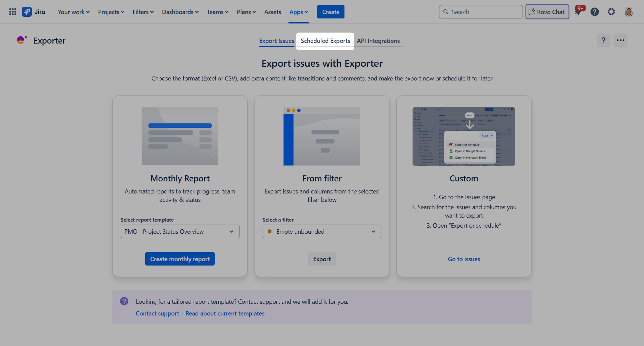Open the report template dropdown
The height and width of the screenshot is (346, 644).
coord(180,231)
